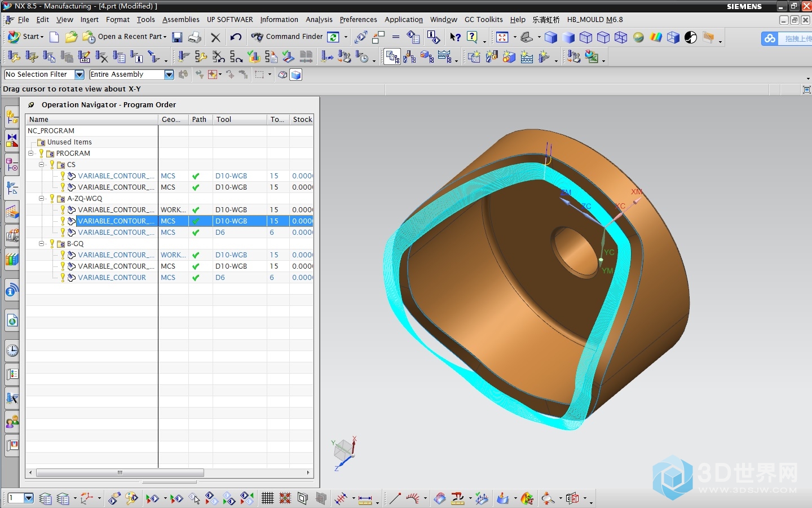The height and width of the screenshot is (508, 812).
Task: Click the Undo arrow icon
Action: click(x=236, y=37)
